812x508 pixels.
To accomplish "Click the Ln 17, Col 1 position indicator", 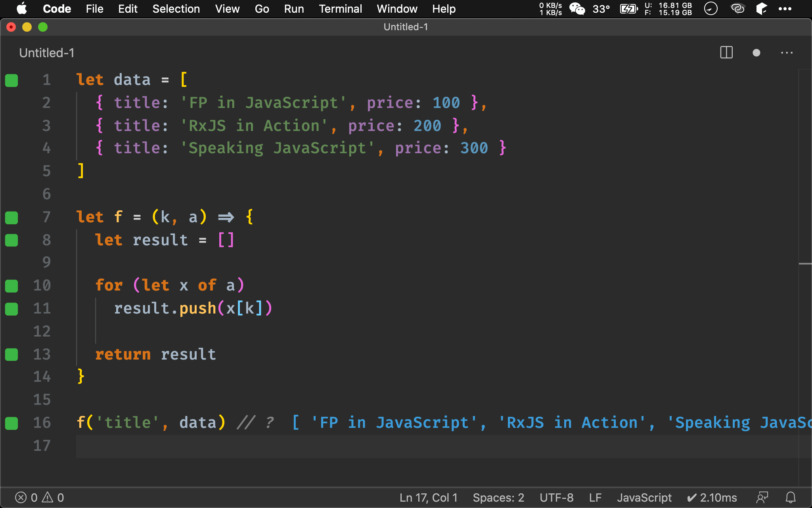I will [429, 498].
